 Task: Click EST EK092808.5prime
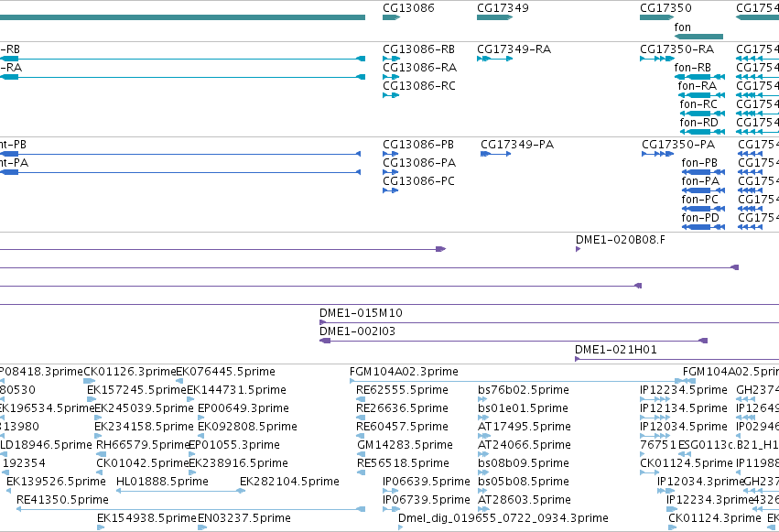[x=247, y=427]
